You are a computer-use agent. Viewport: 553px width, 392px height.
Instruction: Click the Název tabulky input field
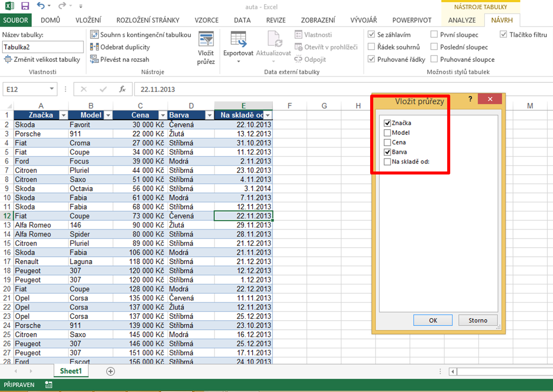[x=43, y=47]
